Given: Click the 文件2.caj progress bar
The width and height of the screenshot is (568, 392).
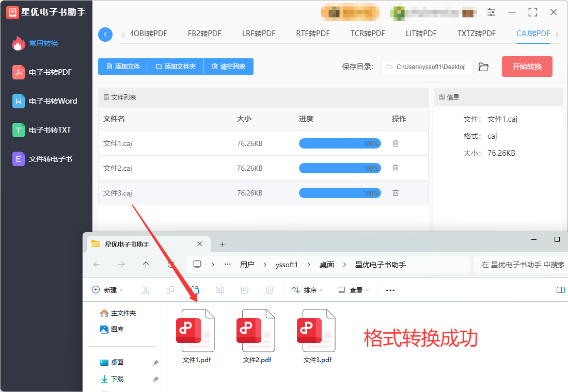Looking at the screenshot, I should pos(340,168).
